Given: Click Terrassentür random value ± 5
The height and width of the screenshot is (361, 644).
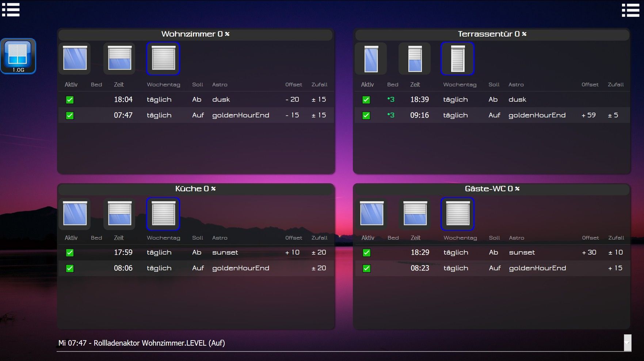Looking at the screenshot, I should click(x=613, y=115).
